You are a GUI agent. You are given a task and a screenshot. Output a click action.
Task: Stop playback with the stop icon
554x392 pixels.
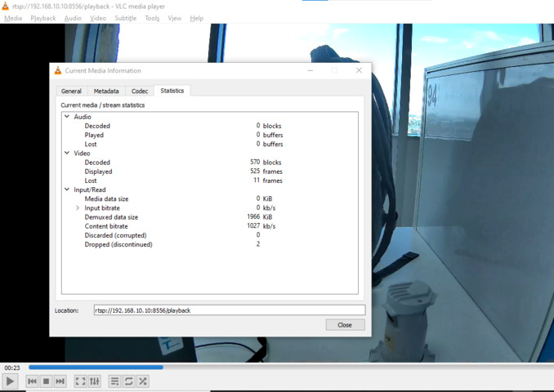[46, 381]
